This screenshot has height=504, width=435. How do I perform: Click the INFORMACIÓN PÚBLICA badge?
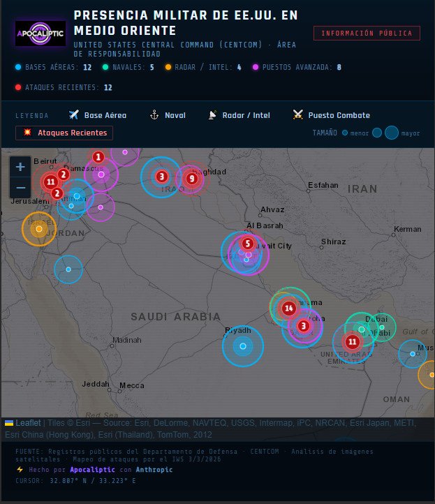coord(367,33)
